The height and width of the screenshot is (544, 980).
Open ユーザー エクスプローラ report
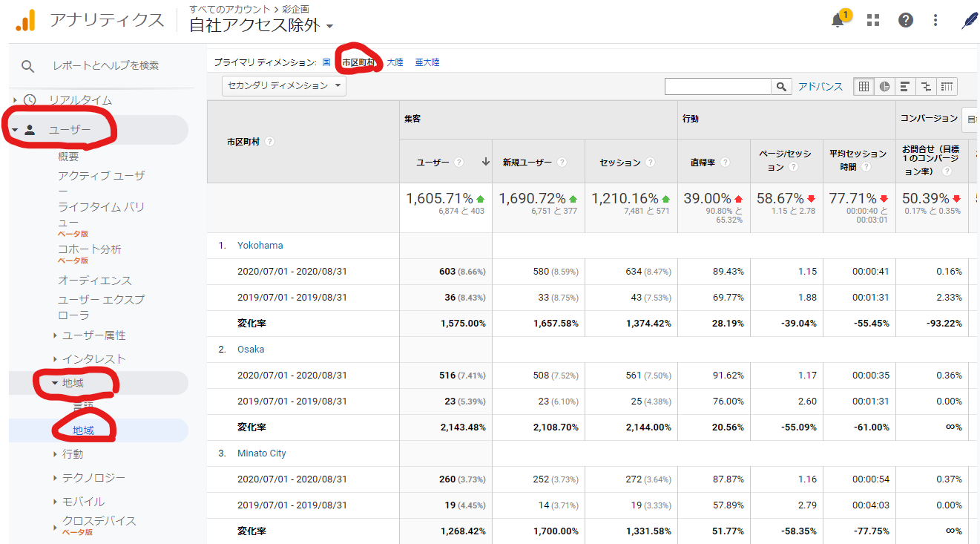click(x=102, y=307)
